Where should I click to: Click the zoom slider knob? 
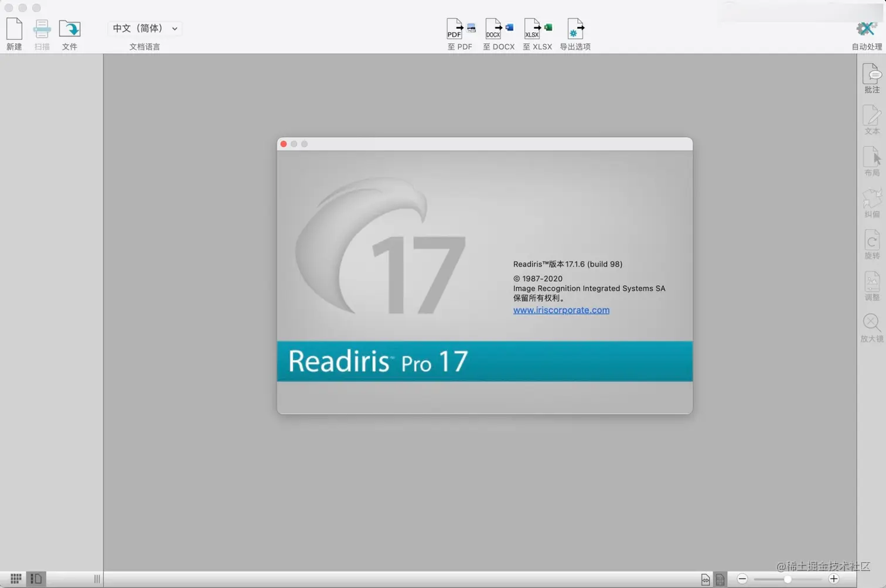point(788,579)
